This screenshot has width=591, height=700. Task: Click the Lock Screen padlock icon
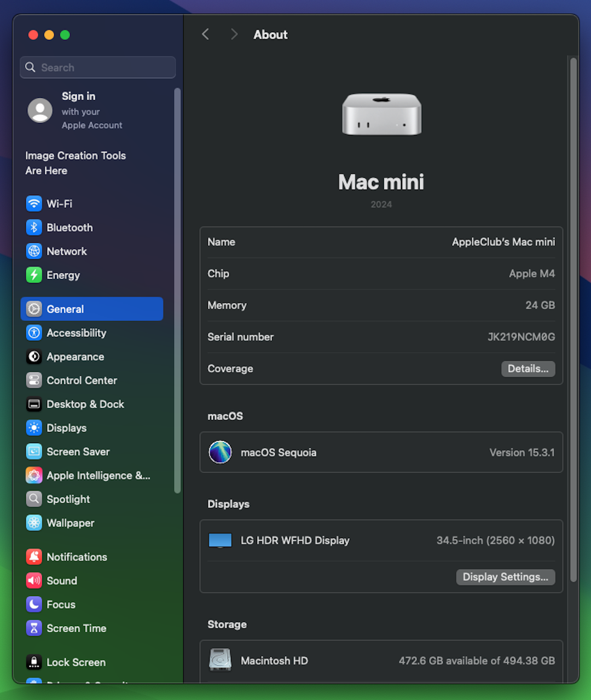(x=34, y=662)
